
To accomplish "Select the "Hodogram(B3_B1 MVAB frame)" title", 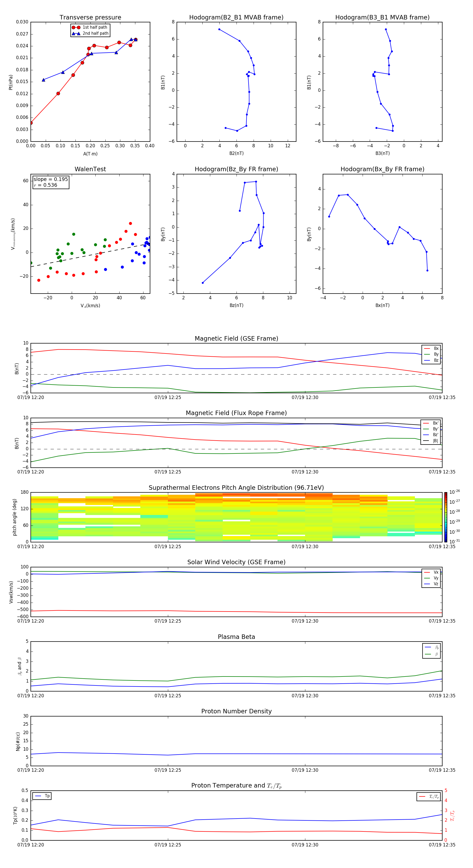I will click(382, 18).
